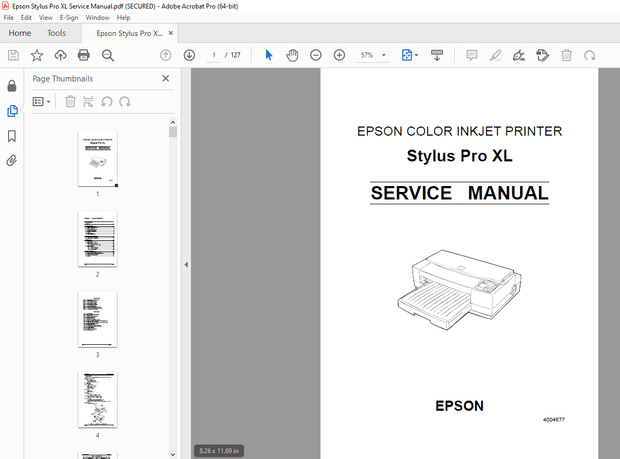Click the security lock sidebar icon
This screenshot has height=459, width=620.
tap(12, 86)
